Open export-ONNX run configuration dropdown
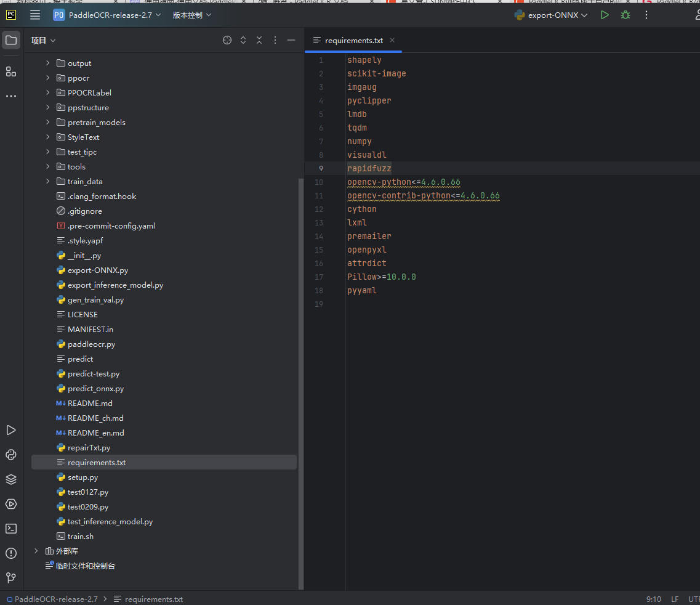This screenshot has width=700, height=605. coord(551,15)
